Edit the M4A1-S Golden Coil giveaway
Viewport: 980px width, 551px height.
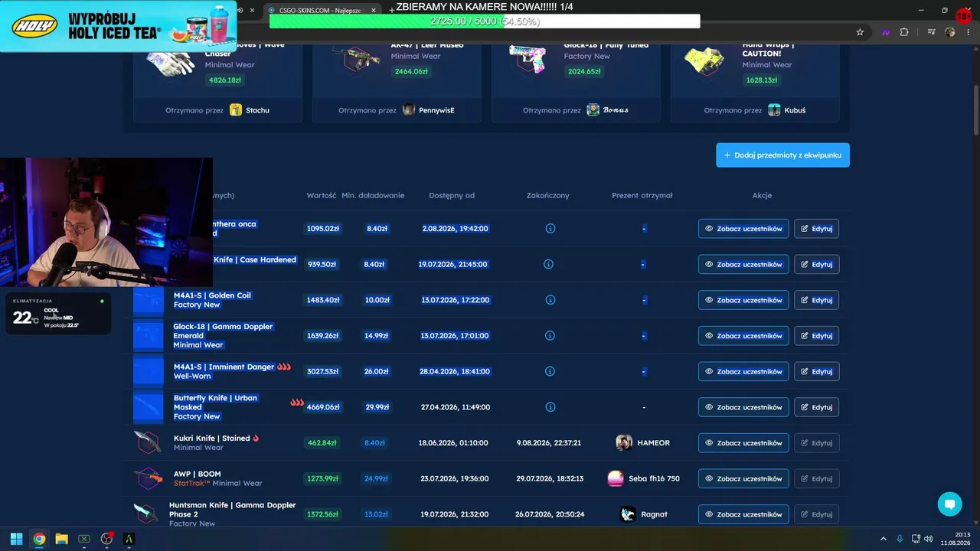click(817, 300)
